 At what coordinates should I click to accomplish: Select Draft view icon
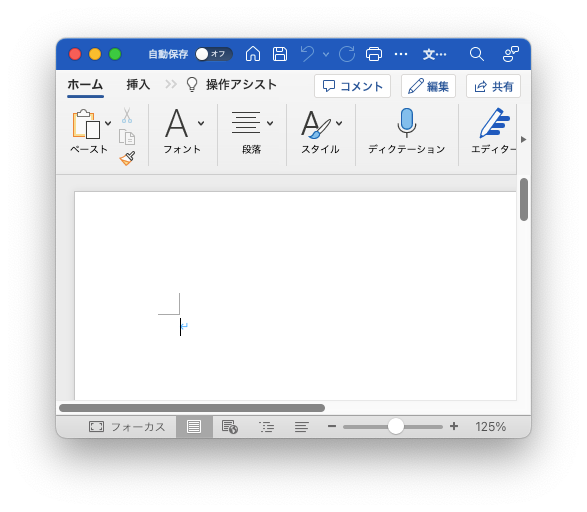301,427
